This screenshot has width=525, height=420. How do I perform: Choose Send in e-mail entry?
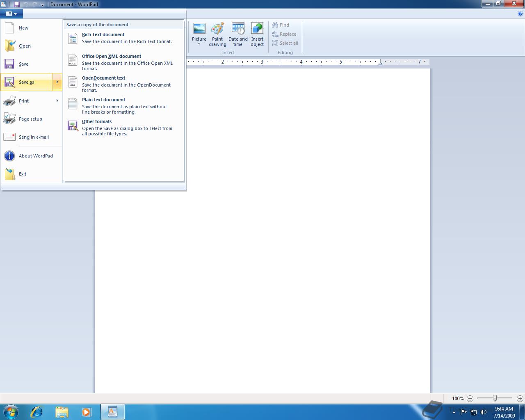coord(31,137)
